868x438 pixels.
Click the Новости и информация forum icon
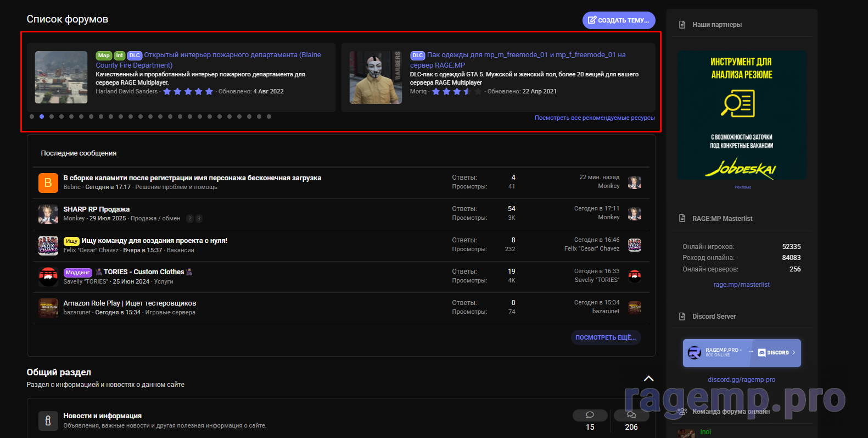tap(48, 421)
